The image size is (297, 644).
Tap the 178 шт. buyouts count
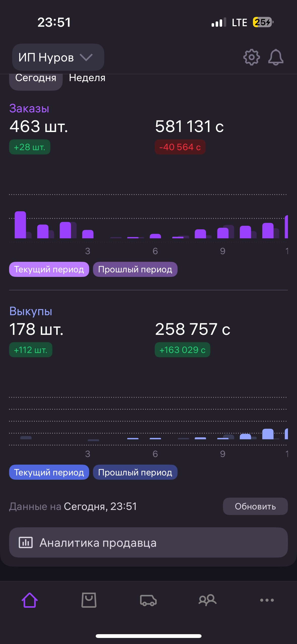(36, 329)
